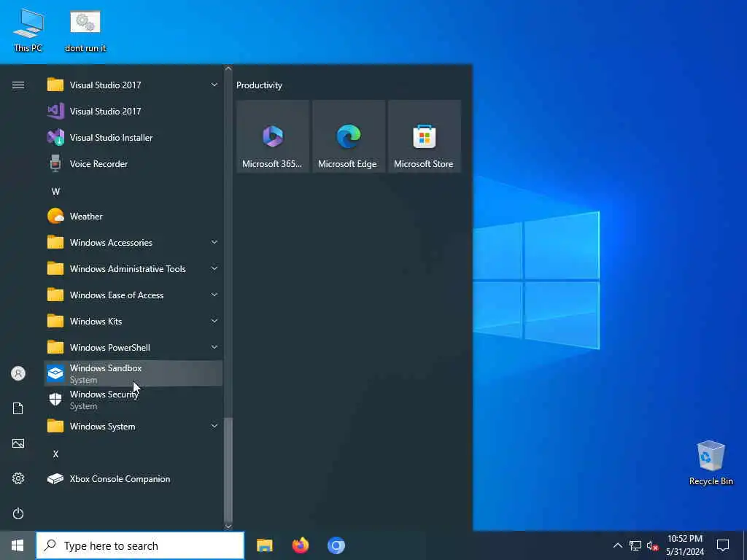This screenshot has height=560, width=747.
Task: Open the Visual Studio 2017 app
Action: [133, 112]
